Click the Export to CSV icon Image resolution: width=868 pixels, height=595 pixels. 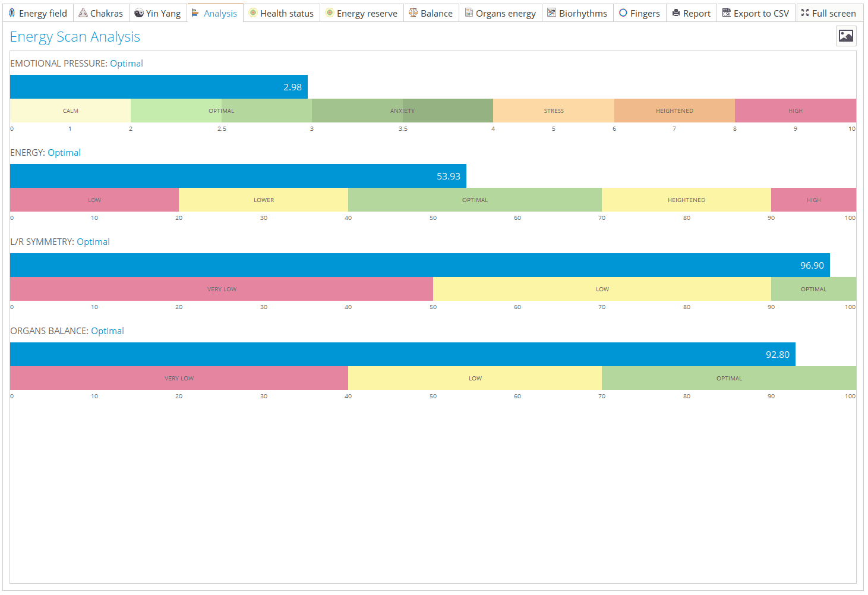tap(727, 13)
